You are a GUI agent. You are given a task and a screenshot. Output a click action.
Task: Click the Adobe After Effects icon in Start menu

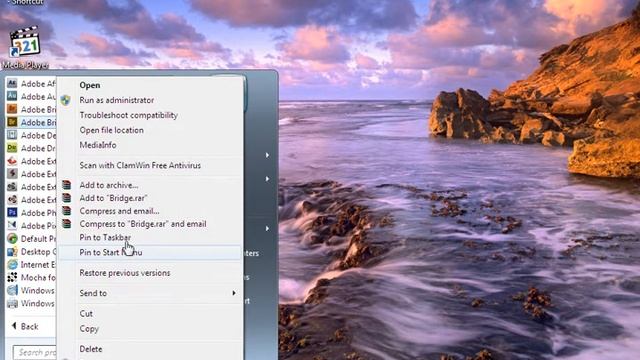(x=12, y=84)
